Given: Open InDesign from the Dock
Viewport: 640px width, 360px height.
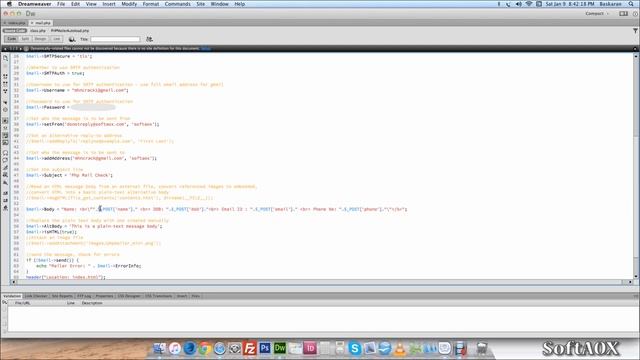Looking at the screenshot, I should 310,348.
